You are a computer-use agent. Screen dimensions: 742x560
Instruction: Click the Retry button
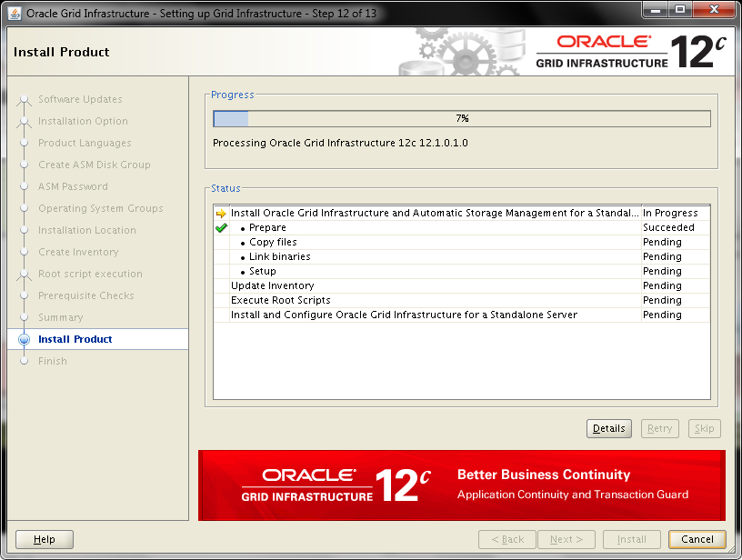(659, 428)
